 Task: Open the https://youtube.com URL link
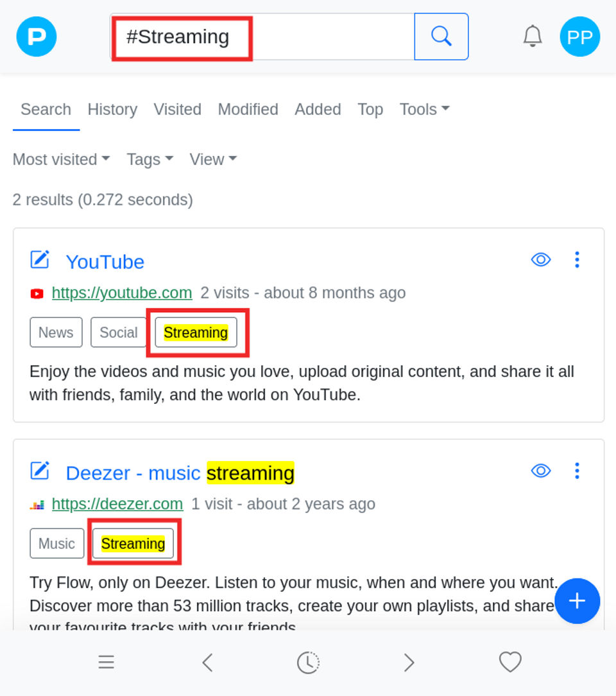coord(122,293)
